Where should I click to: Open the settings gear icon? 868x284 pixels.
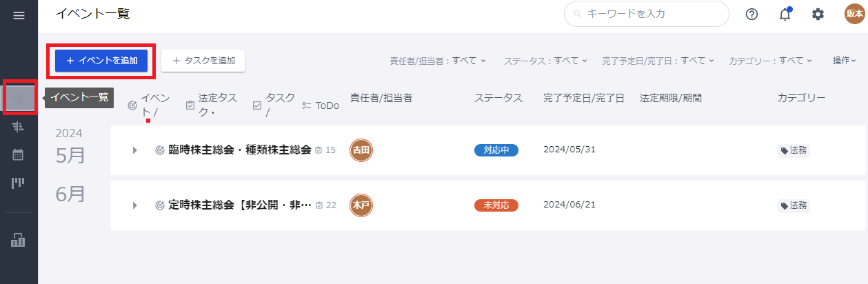pyautogui.click(x=818, y=14)
